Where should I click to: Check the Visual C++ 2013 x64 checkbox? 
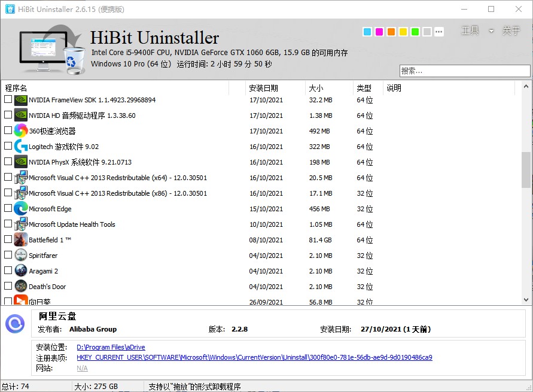coord(8,177)
